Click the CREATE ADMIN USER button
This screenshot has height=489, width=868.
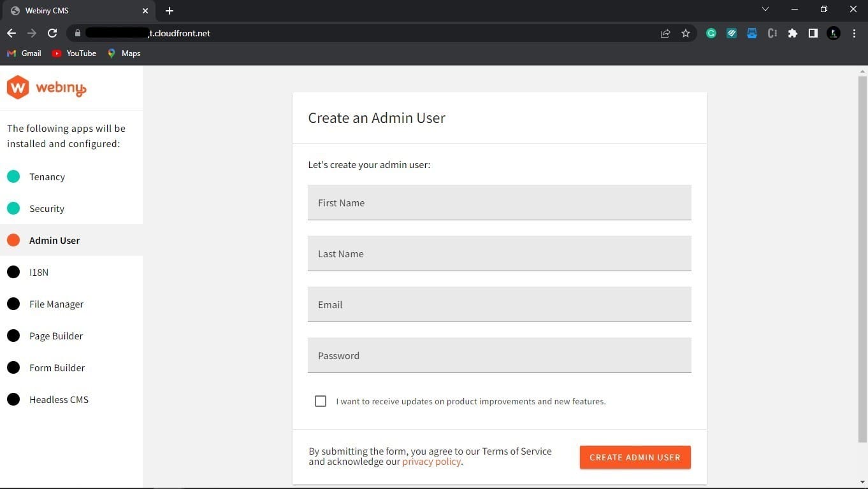click(x=634, y=457)
